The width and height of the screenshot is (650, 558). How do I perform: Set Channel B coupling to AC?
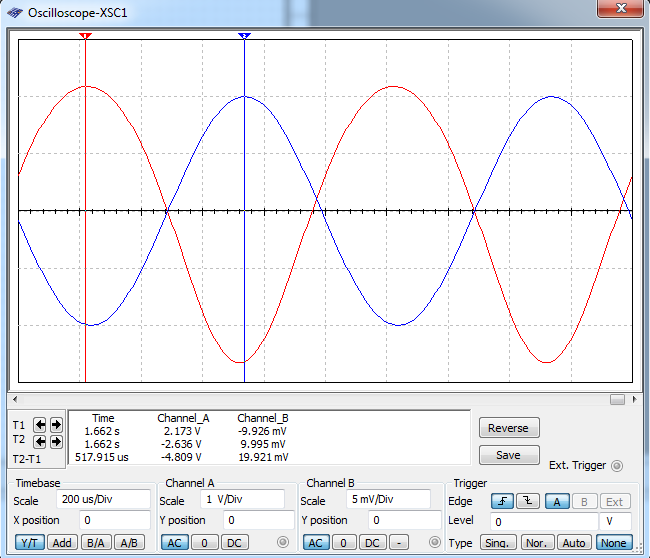[x=316, y=543]
